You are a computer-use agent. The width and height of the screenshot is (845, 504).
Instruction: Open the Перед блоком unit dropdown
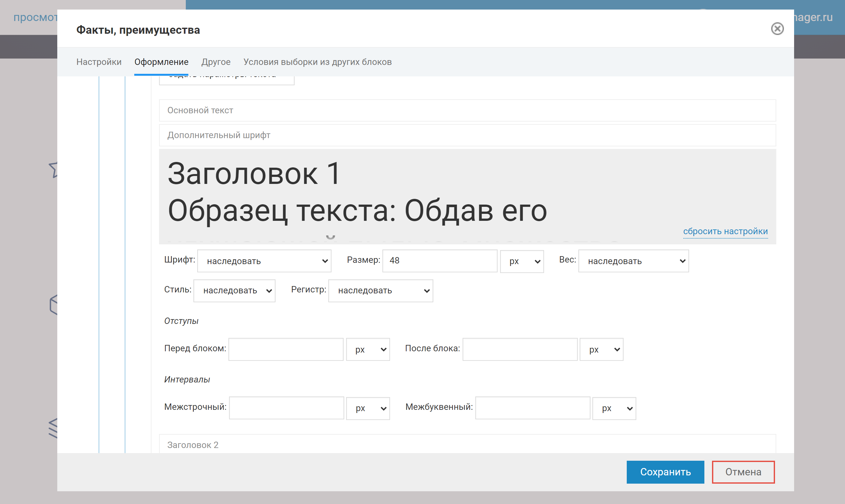click(368, 349)
